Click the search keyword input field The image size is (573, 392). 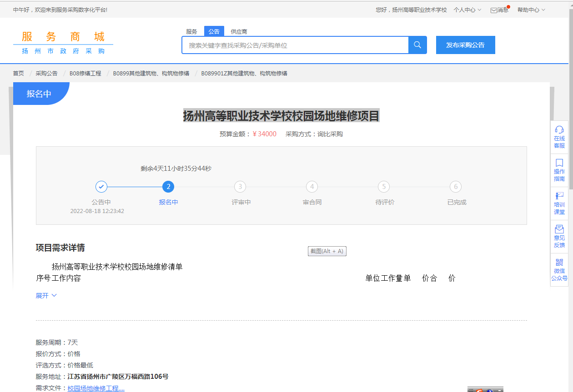pos(295,45)
